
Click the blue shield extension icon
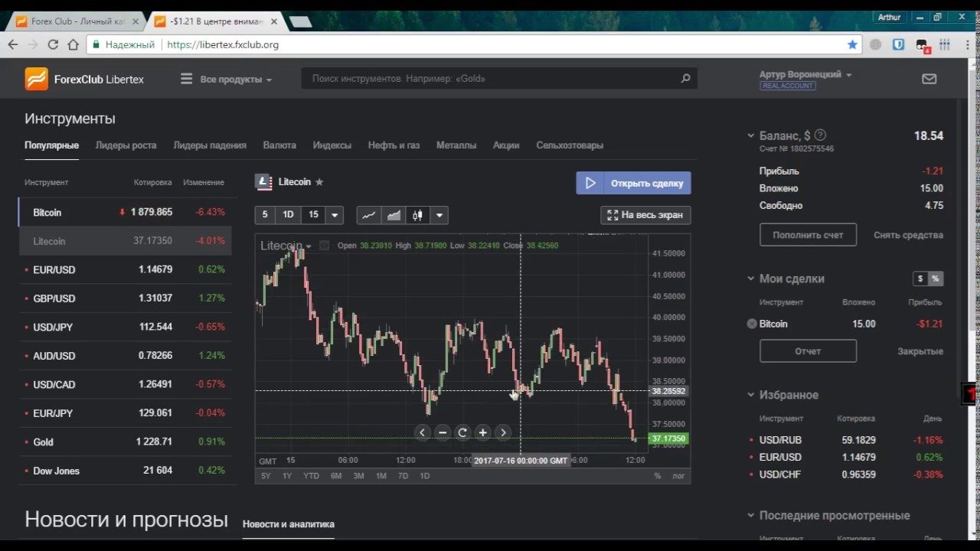pos(899,44)
